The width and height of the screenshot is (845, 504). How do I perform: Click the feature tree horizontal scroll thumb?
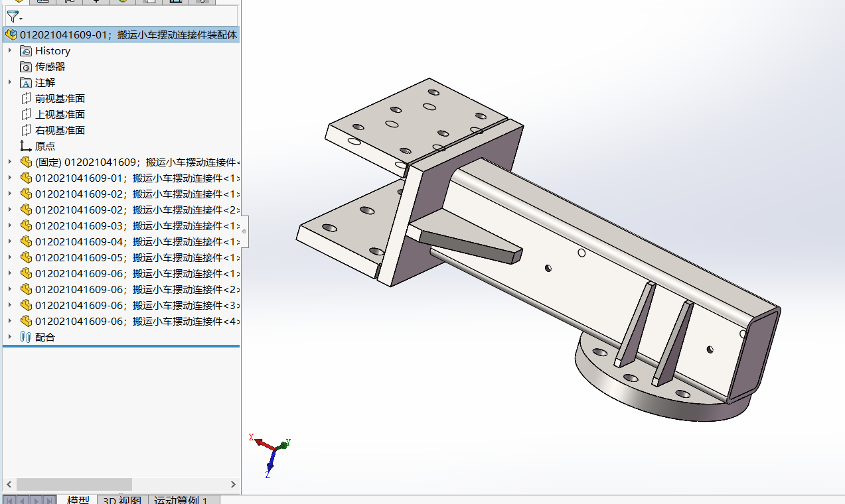(x=74, y=485)
